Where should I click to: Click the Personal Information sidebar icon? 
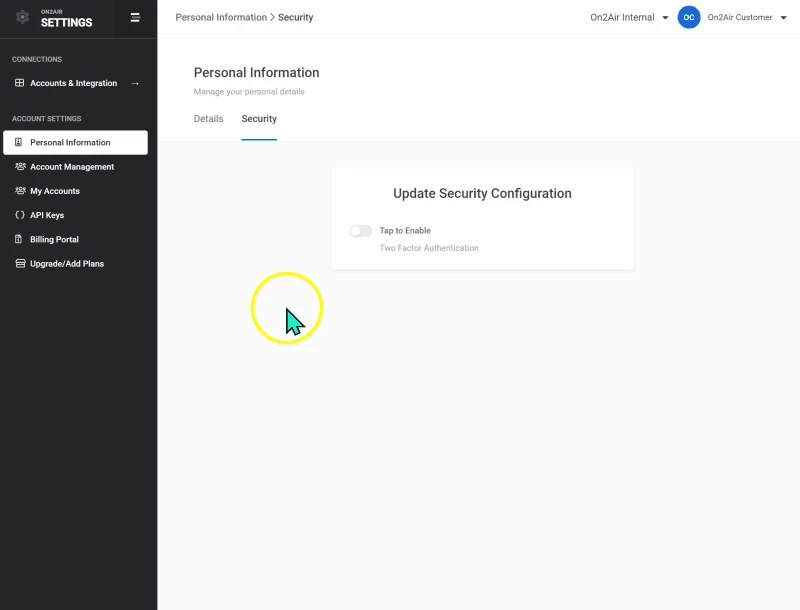19,143
